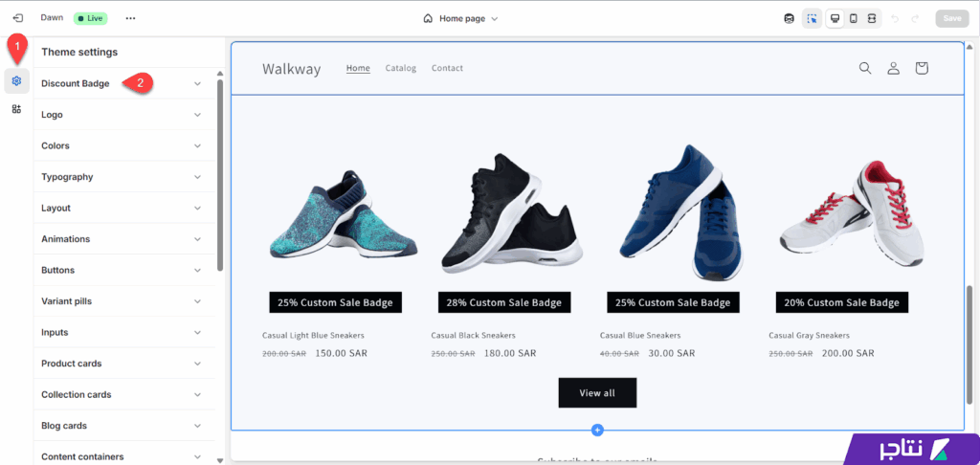980x465 pixels.
Task: Click the View all button
Action: tap(597, 393)
